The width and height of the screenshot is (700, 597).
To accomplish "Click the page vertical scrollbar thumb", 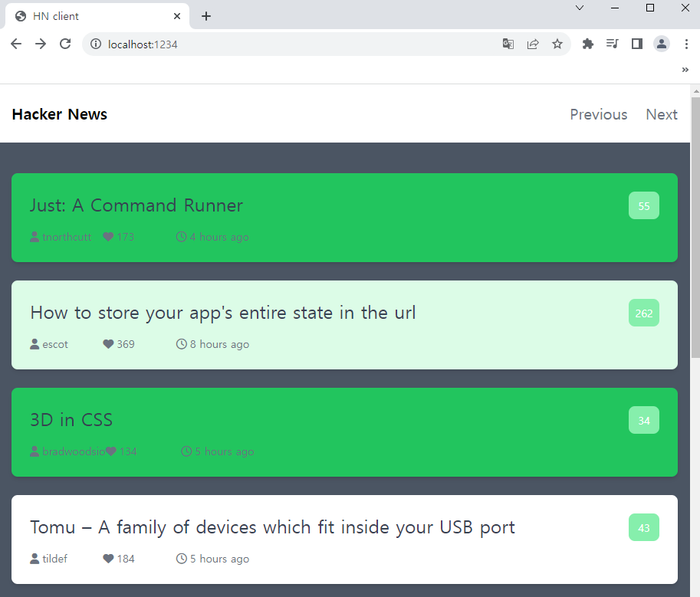I will point(695,228).
